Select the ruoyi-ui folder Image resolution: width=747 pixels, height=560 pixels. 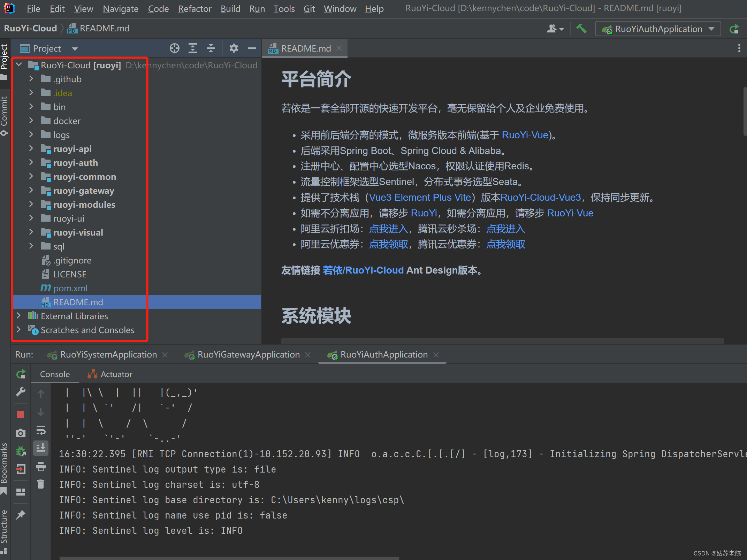click(x=69, y=218)
